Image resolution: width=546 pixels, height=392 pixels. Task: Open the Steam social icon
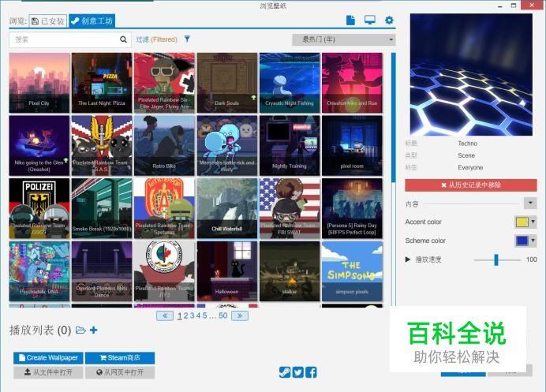285,372
